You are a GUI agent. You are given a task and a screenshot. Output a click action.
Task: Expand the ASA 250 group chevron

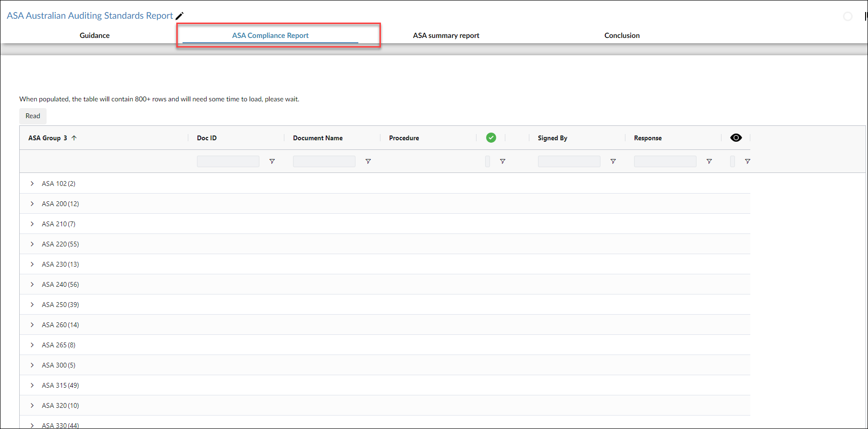(32, 305)
